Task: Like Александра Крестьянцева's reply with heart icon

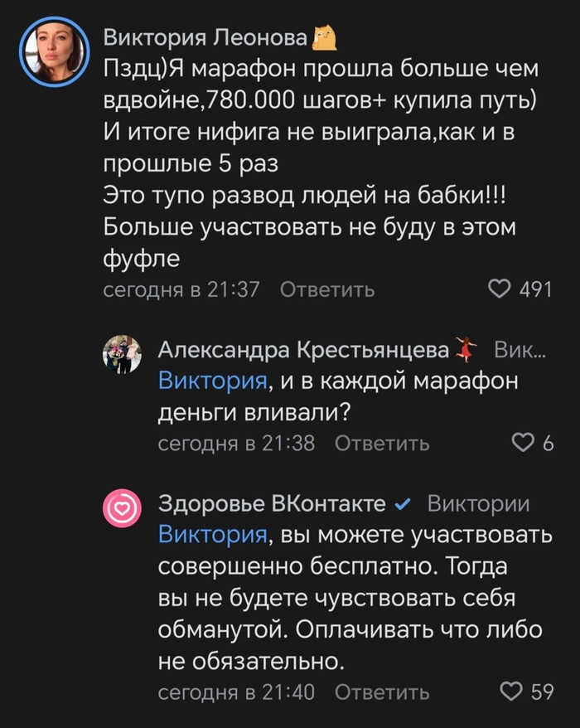Action: click(523, 443)
